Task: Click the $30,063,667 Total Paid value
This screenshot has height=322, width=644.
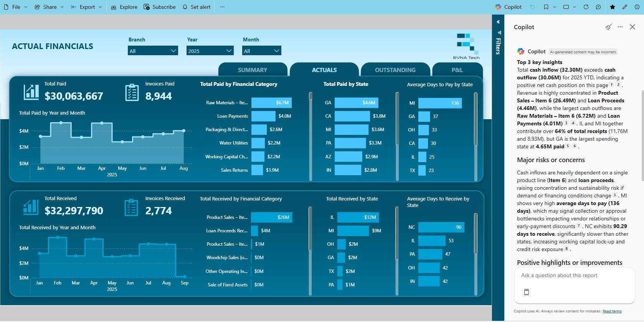Action: pyautogui.click(x=74, y=96)
